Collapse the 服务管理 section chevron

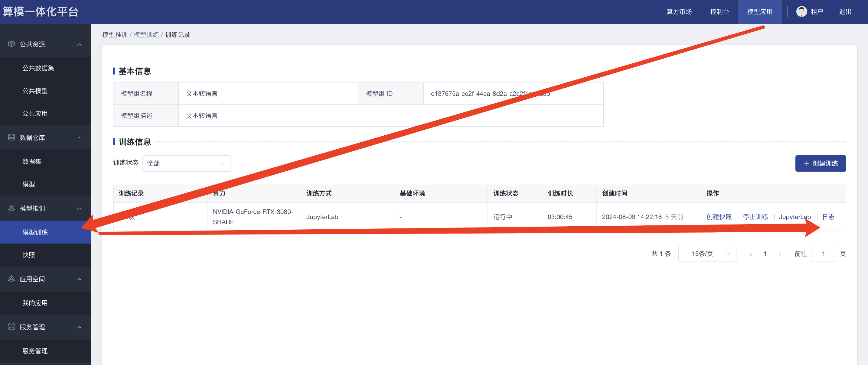[80, 327]
